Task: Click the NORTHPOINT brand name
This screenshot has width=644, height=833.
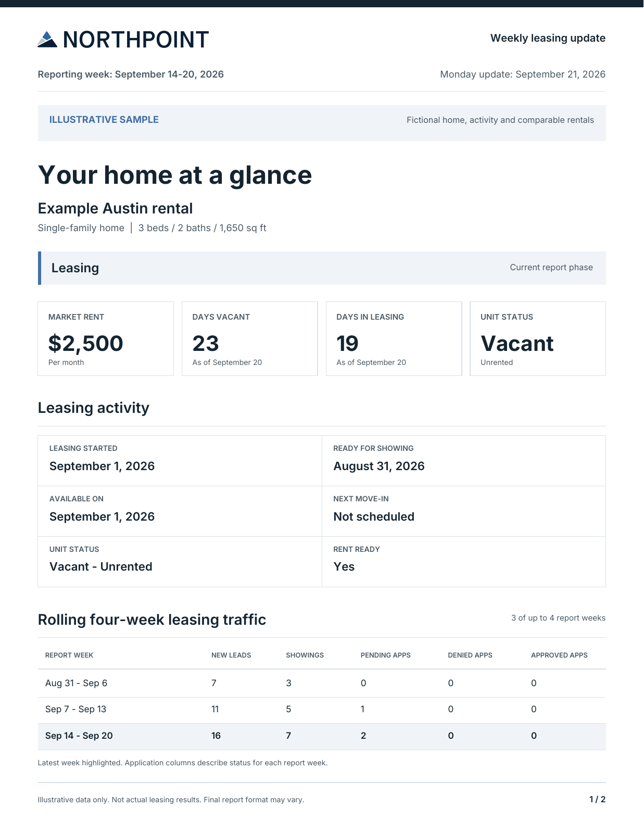Action: (x=136, y=40)
